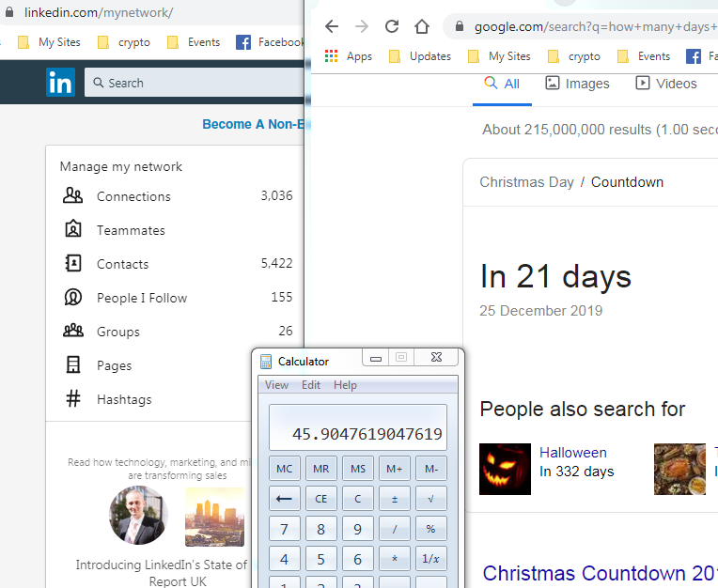
Task: Click the man's profile photo thumbnail
Action: click(138, 516)
